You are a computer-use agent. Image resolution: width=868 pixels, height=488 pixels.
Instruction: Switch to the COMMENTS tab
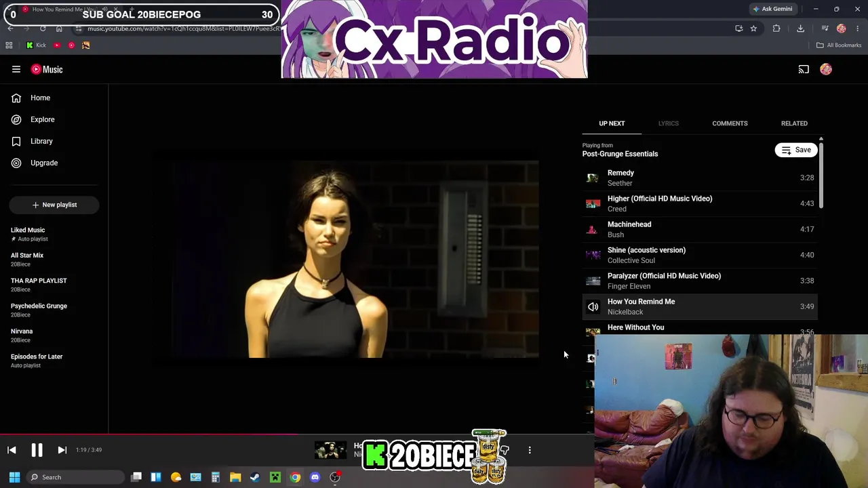click(x=730, y=123)
